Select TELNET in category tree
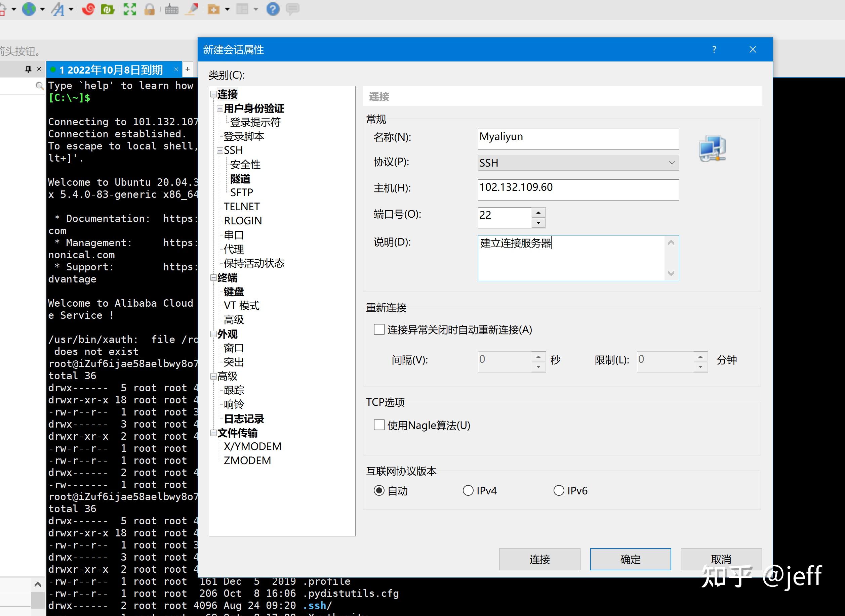845x616 pixels. click(x=242, y=207)
